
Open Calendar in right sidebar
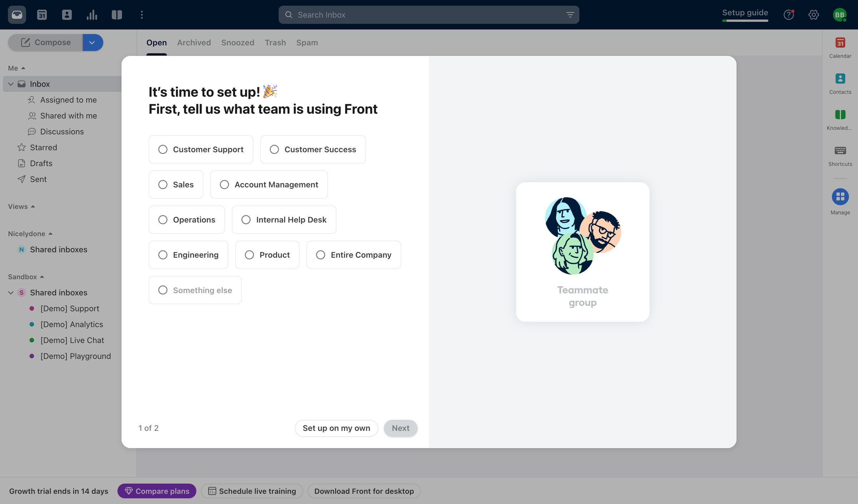point(840,48)
